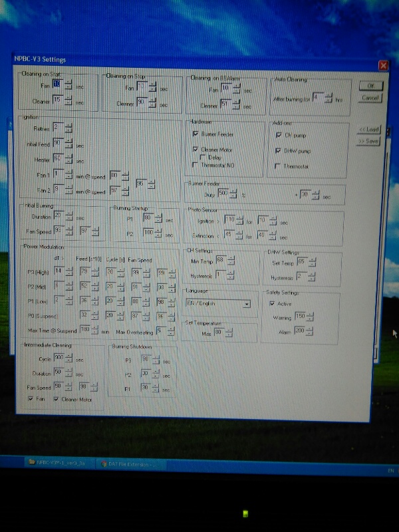The height and width of the screenshot is (532, 399).
Task: Enable the Thermostat add-on checkbox
Action: pyautogui.click(x=278, y=166)
